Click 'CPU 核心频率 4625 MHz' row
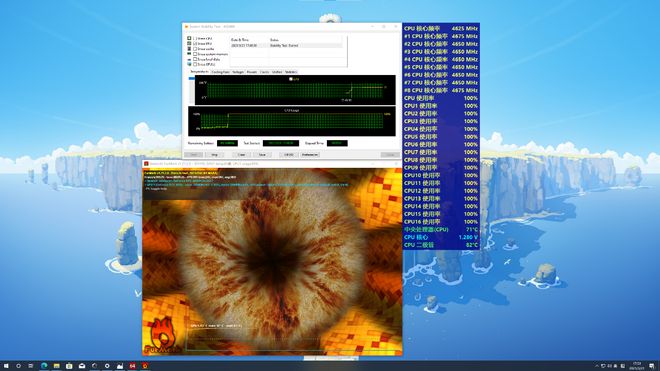Screen dimensions: 660x371 [441, 29]
